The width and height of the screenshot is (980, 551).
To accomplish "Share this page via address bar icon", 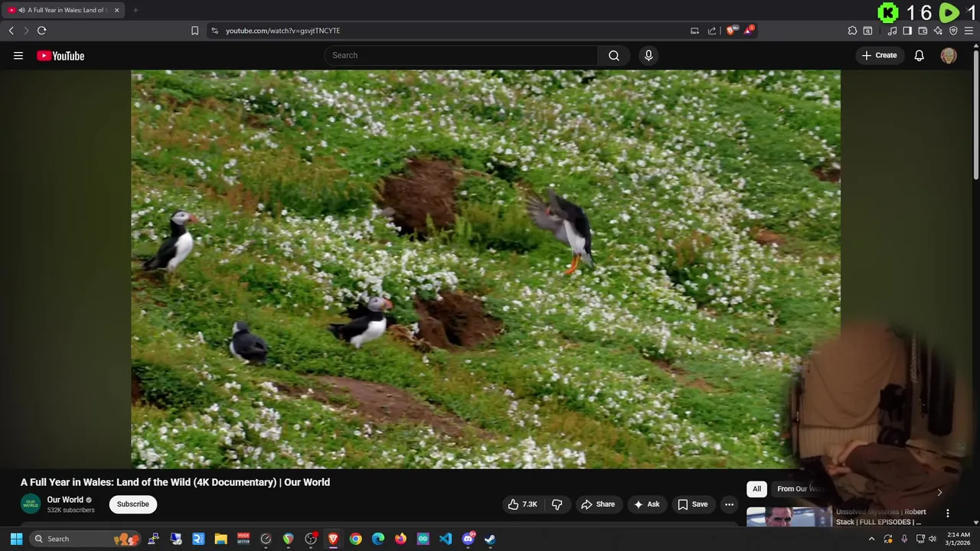I will pos(712,31).
